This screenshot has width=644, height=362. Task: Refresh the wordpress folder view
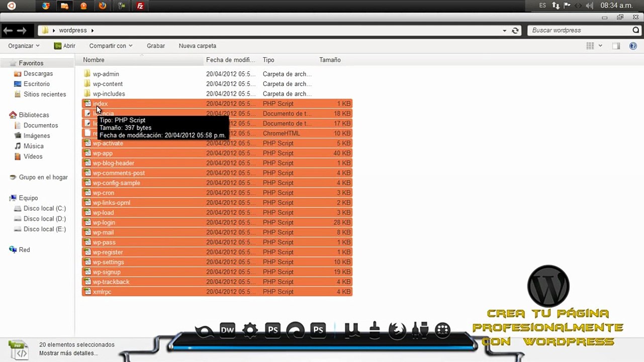(515, 31)
